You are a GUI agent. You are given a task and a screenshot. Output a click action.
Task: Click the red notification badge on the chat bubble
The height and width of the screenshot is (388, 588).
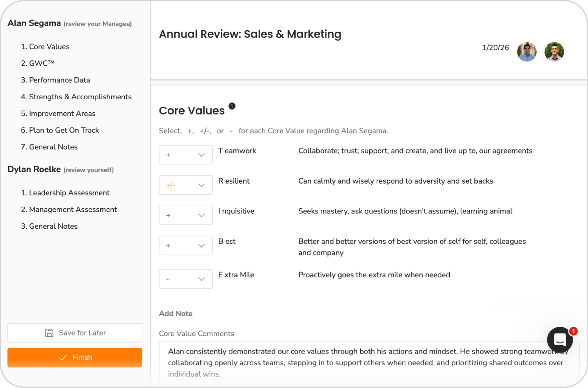click(x=573, y=331)
